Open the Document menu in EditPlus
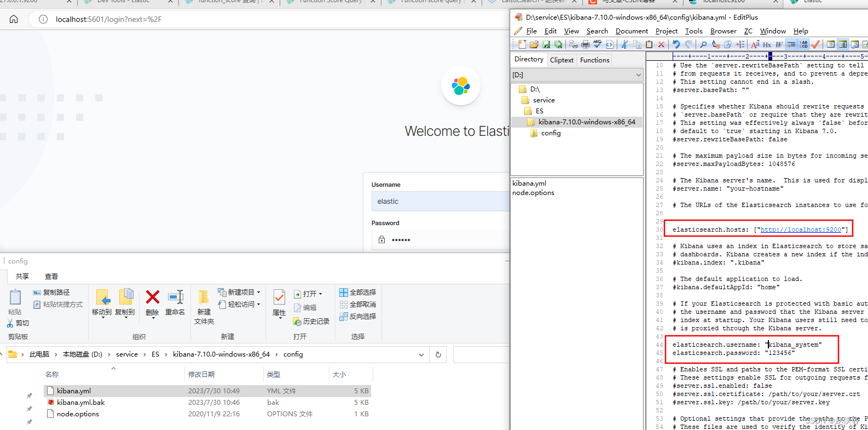 [x=632, y=31]
